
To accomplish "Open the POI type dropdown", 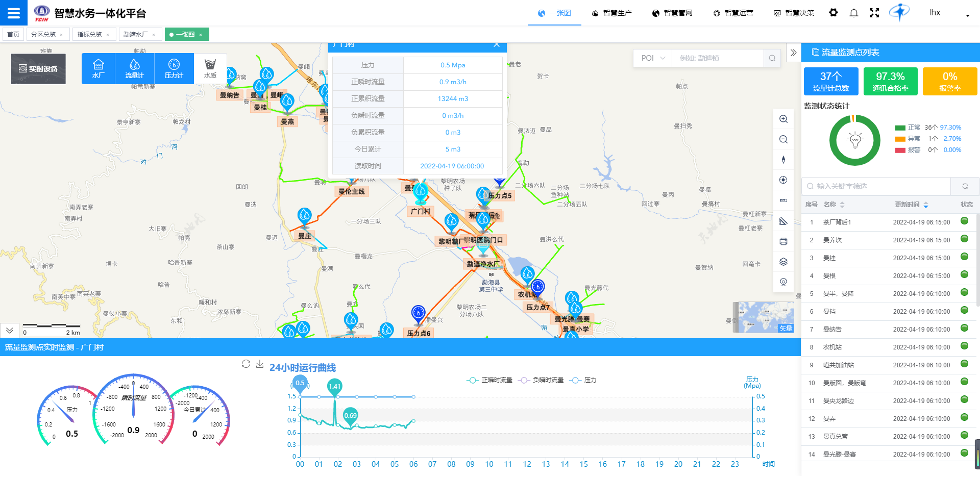I will pos(653,58).
